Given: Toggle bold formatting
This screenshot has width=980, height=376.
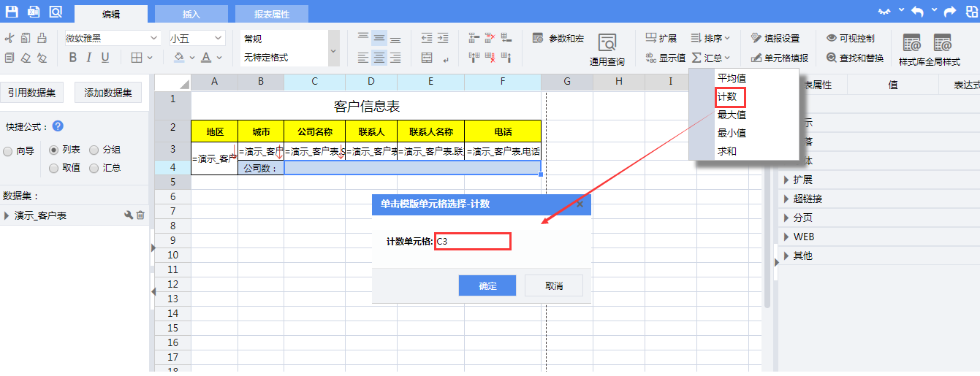Looking at the screenshot, I should tap(72, 58).
